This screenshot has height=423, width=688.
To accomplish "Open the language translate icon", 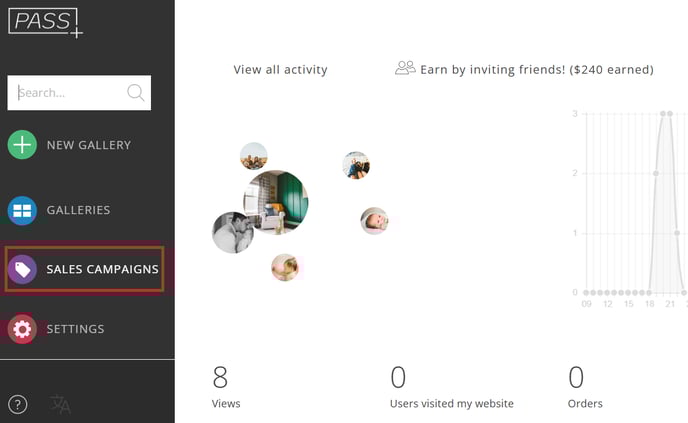I will point(60,404).
